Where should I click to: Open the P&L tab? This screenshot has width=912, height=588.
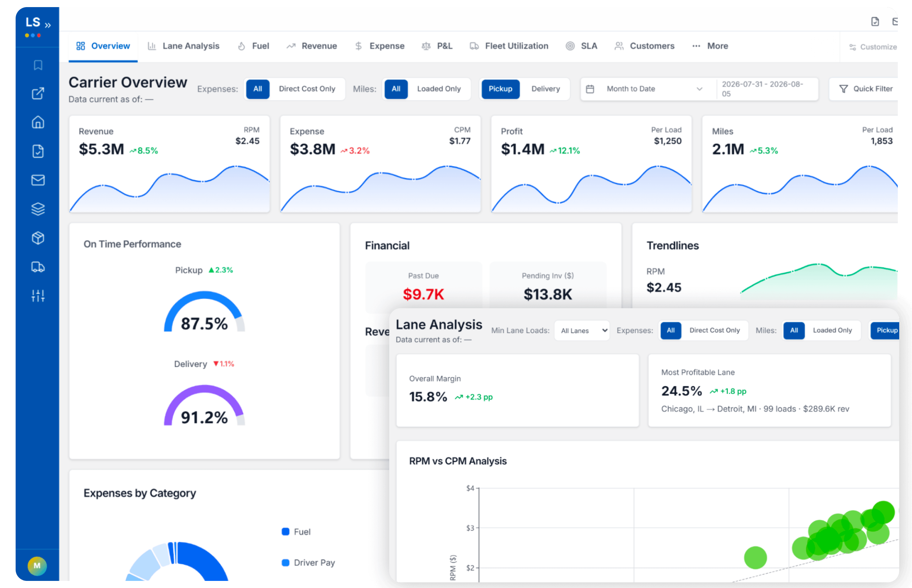pyautogui.click(x=437, y=46)
